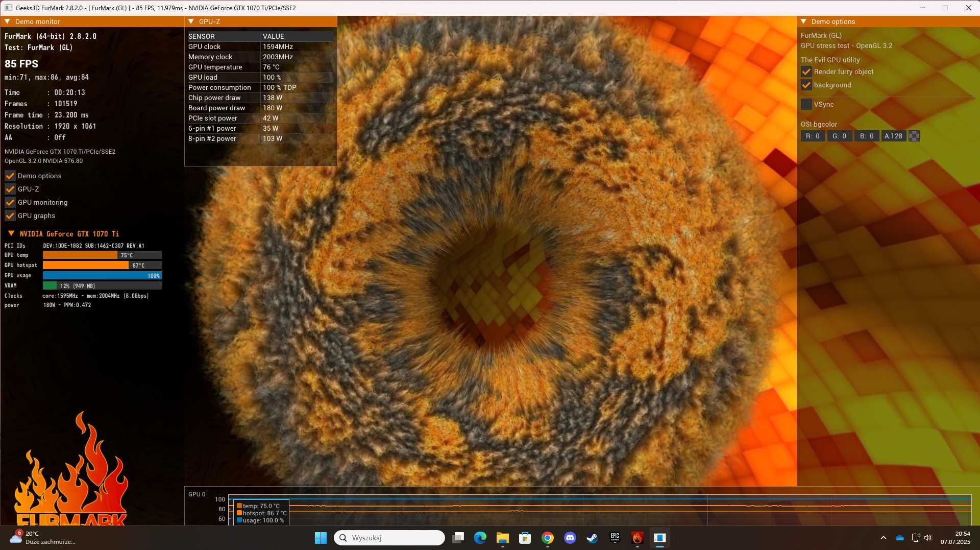980x550 pixels.
Task: Open Steam from the taskbar
Action: click(x=593, y=538)
